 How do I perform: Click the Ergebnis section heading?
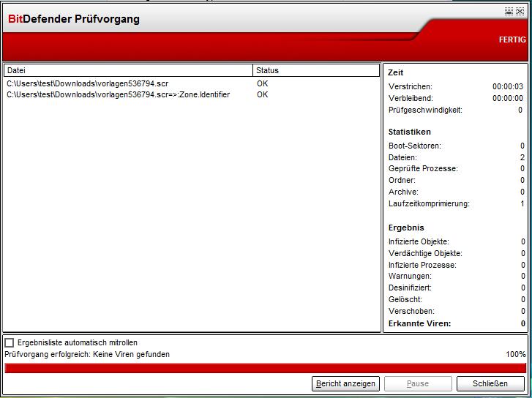[x=406, y=228]
